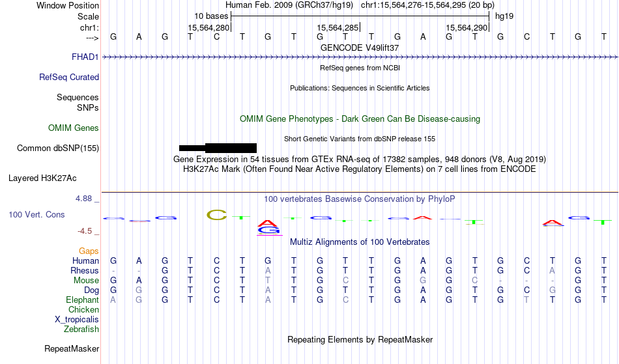Click the Sequences track label
This screenshot has height=364, width=619.
[78, 98]
